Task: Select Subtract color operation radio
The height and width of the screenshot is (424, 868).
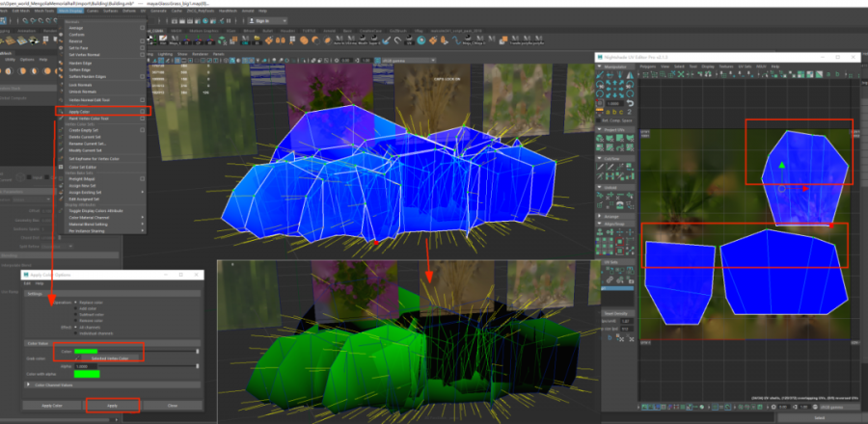Action: [75, 314]
